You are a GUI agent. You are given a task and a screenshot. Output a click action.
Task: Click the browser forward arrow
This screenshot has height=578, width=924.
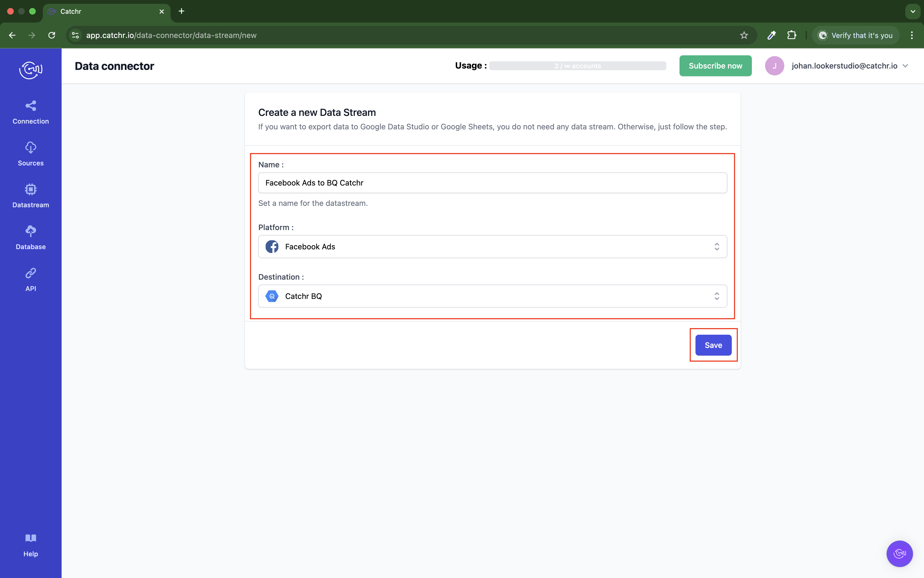[x=32, y=35]
